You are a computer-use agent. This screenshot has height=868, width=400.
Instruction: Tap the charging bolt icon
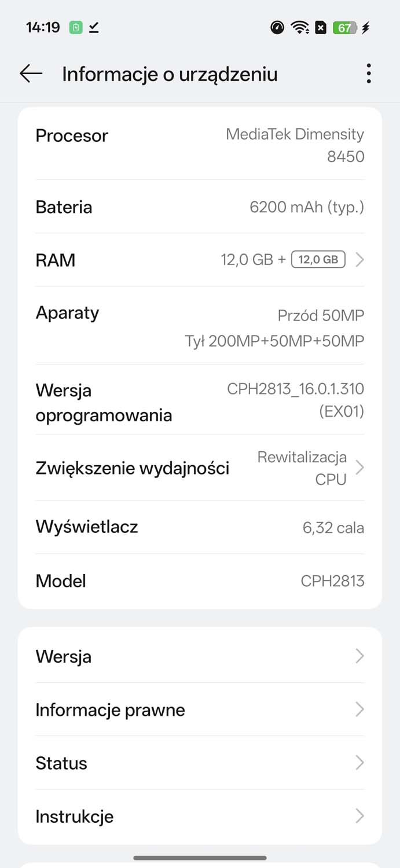(x=365, y=27)
